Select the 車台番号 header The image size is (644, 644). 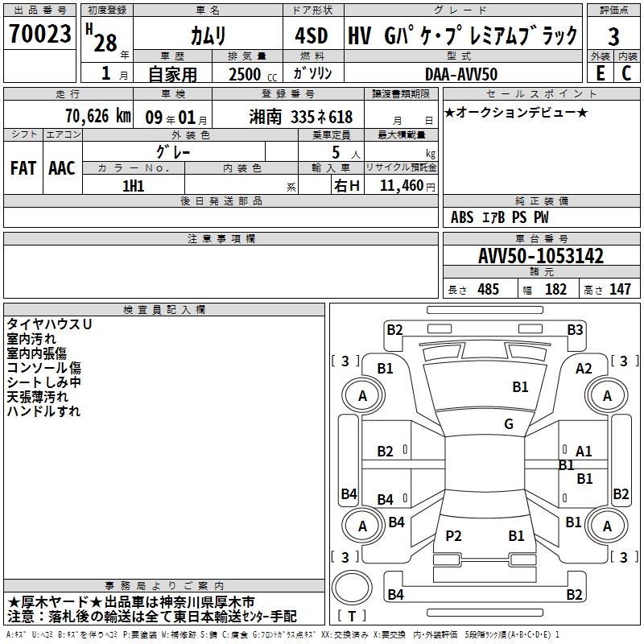point(541,238)
